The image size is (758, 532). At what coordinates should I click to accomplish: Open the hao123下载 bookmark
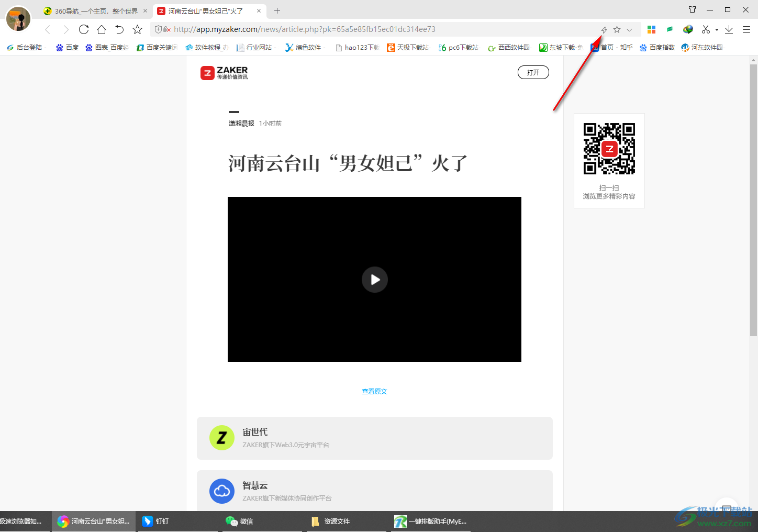click(x=357, y=48)
